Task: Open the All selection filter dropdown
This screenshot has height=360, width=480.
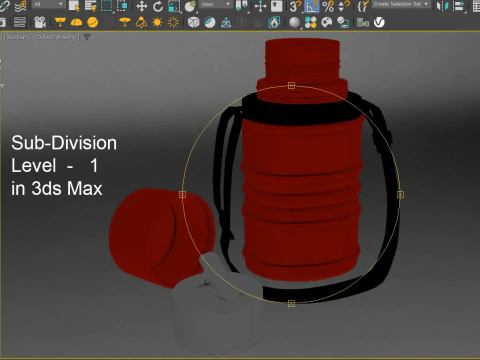Action: (x=48, y=4)
